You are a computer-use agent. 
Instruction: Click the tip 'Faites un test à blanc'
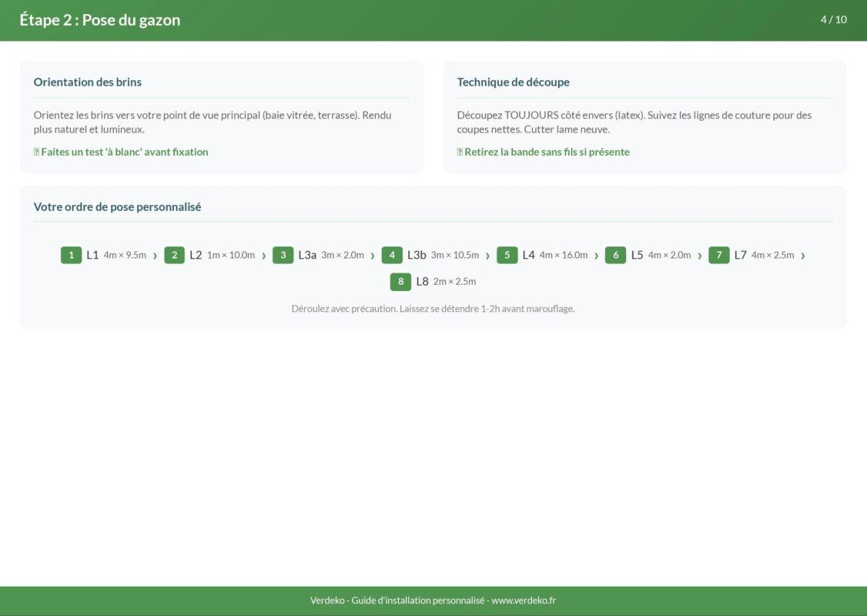pos(121,152)
